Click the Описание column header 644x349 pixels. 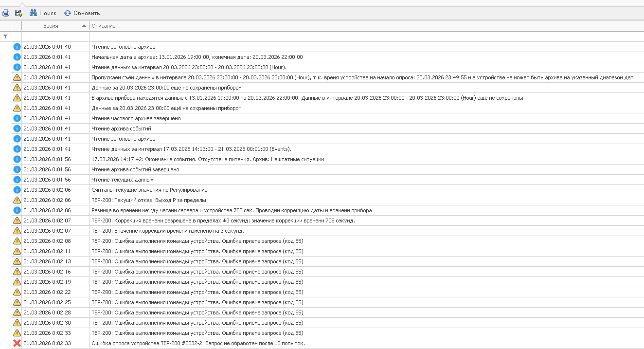(x=103, y=26)
